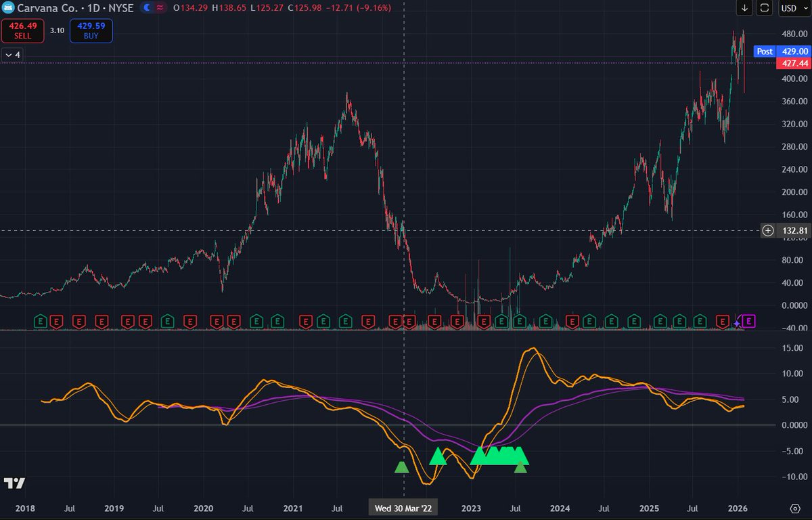812x520 pixels.
Task: Click the 480.00 price axis label
Action: click(x=793, y=33)
